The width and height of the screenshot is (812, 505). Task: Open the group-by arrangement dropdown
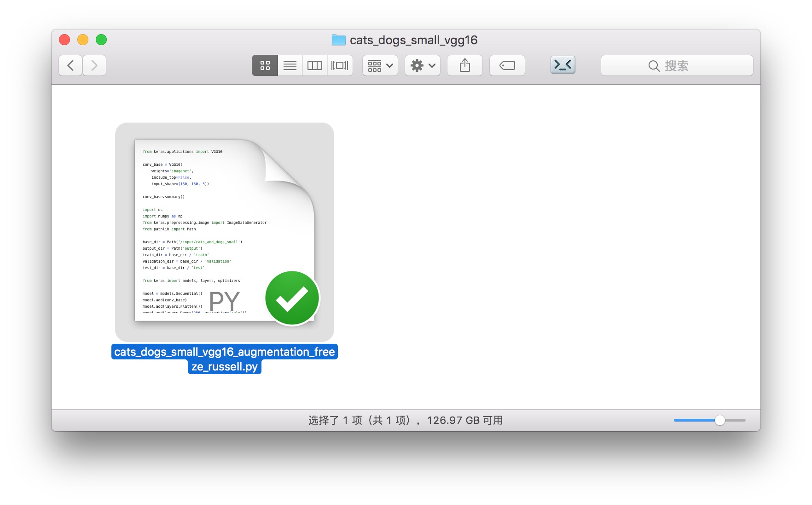[380, 65]
